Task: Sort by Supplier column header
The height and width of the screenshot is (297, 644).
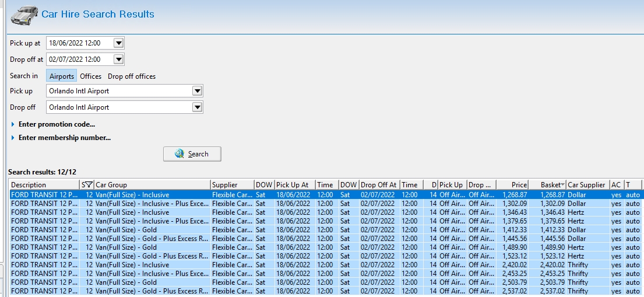Action: 232,185
